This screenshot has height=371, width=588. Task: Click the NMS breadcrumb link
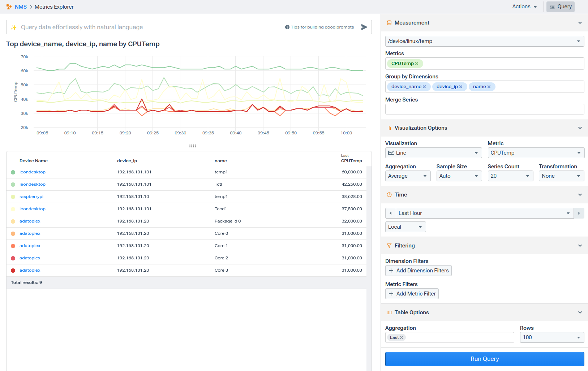coord(21,7)
